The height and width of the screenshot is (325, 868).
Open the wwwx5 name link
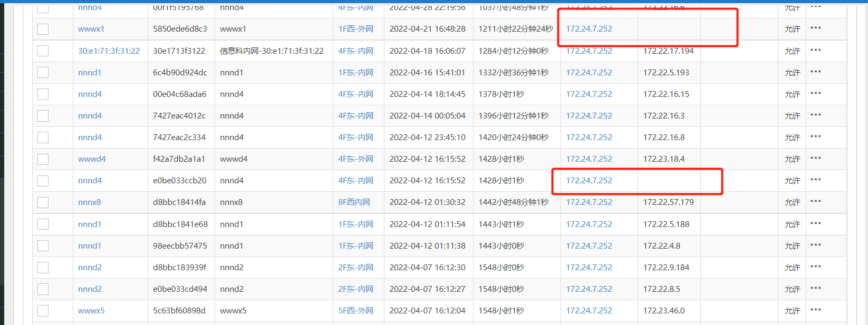tap(91, 311)
